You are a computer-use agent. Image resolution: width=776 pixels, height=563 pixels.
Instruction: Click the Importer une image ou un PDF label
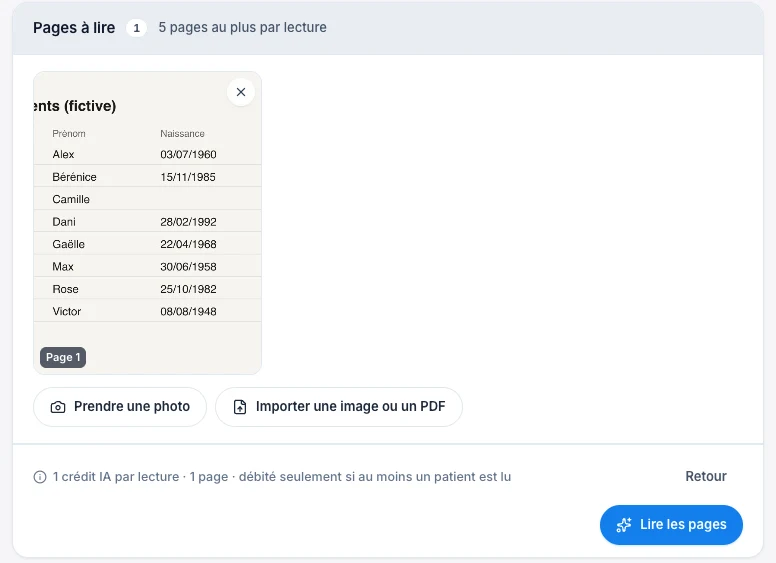pos(350,406)
